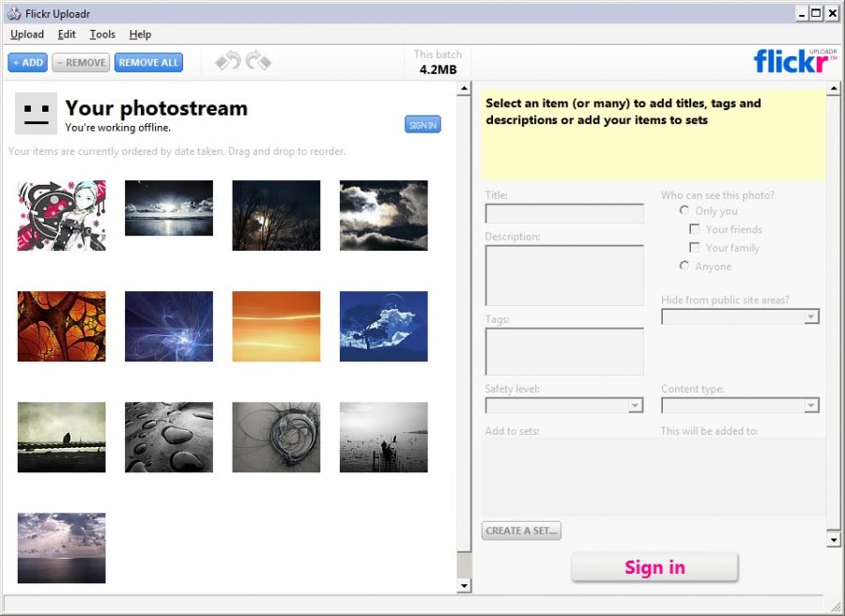Viewport: 845px width, 616px height.
Task: Click the photostream icon beside 'Your photostream'
Action: 36,114
